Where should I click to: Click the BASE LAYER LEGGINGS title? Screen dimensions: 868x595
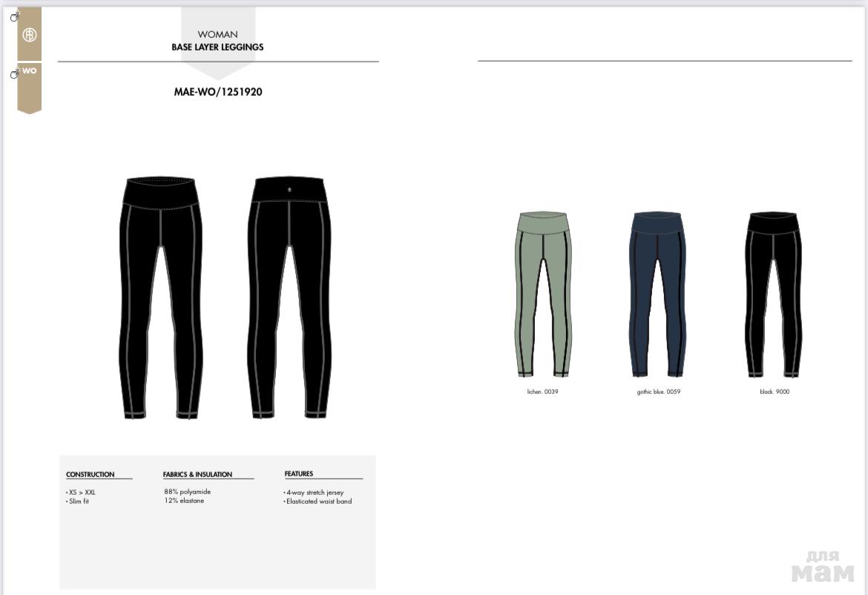(217, 47)
